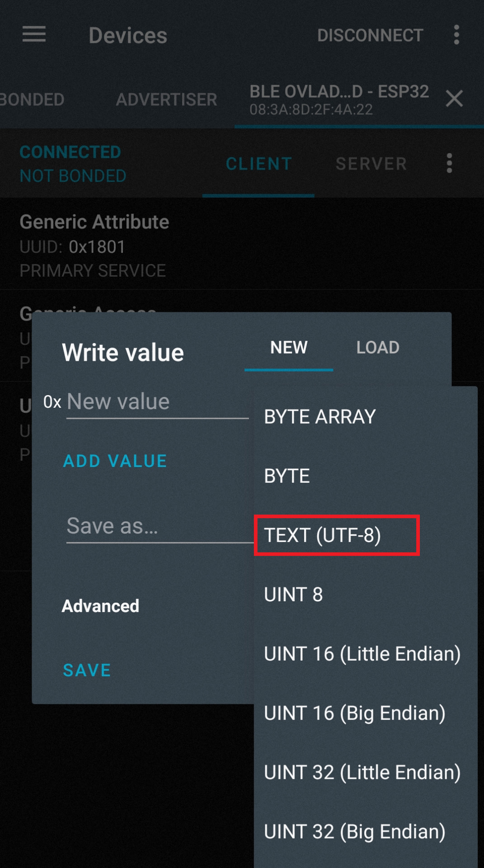Open the top-right overflow menu

(456, 35)
